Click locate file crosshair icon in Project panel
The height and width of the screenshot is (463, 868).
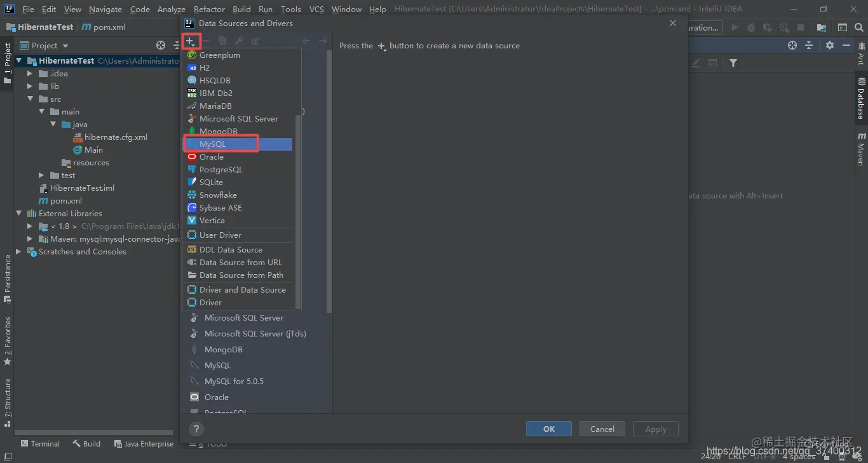pos(161,46)
